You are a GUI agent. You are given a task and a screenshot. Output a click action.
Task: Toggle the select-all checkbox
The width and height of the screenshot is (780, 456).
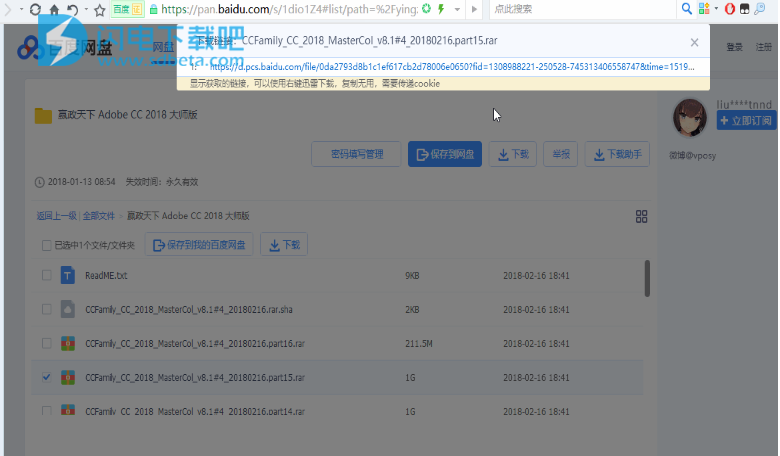point(46,245)
